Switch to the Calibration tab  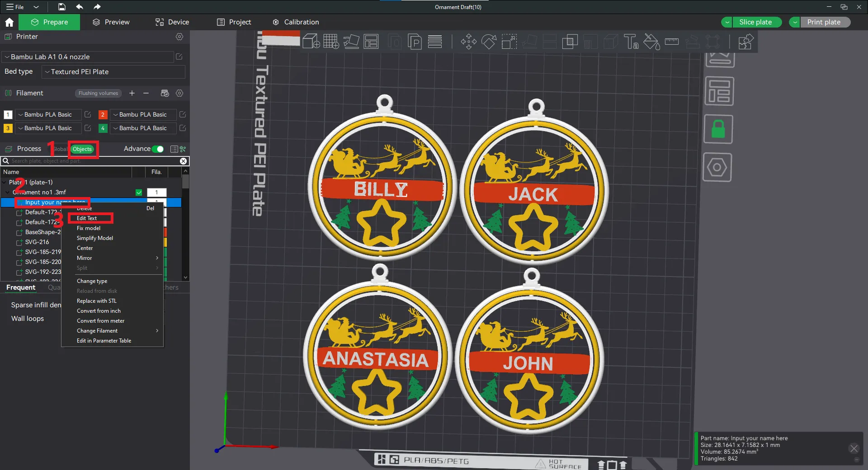[296, 22]
